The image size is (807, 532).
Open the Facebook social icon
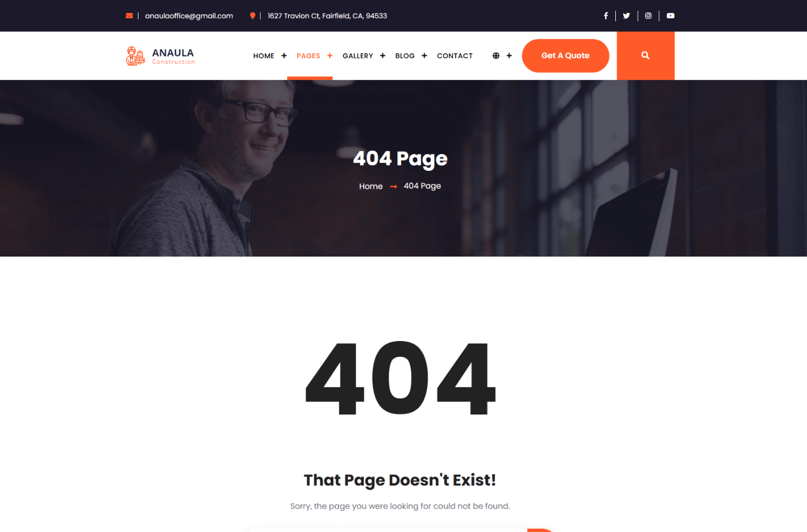(x=606, y=16)
